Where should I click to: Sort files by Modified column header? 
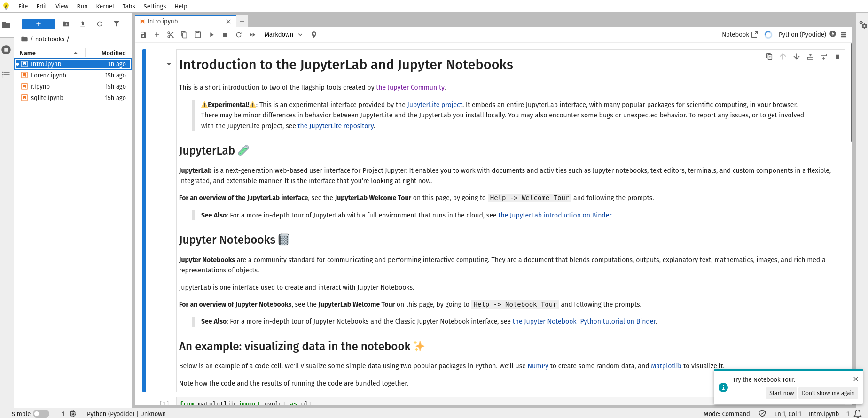point(109,53)
